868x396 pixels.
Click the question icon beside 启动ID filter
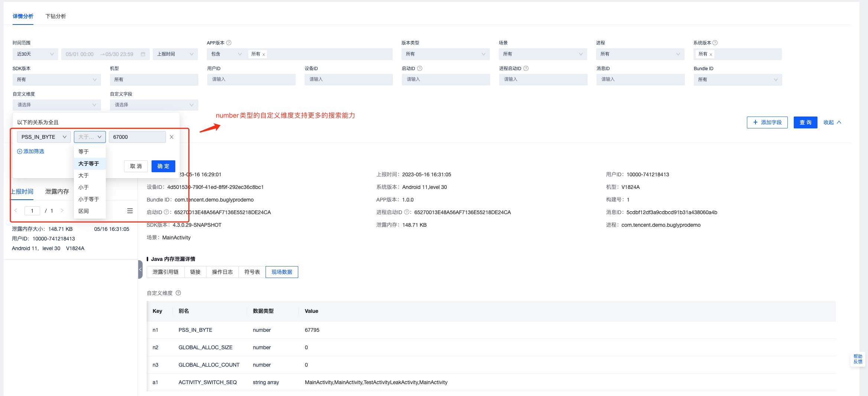point(420,68)
